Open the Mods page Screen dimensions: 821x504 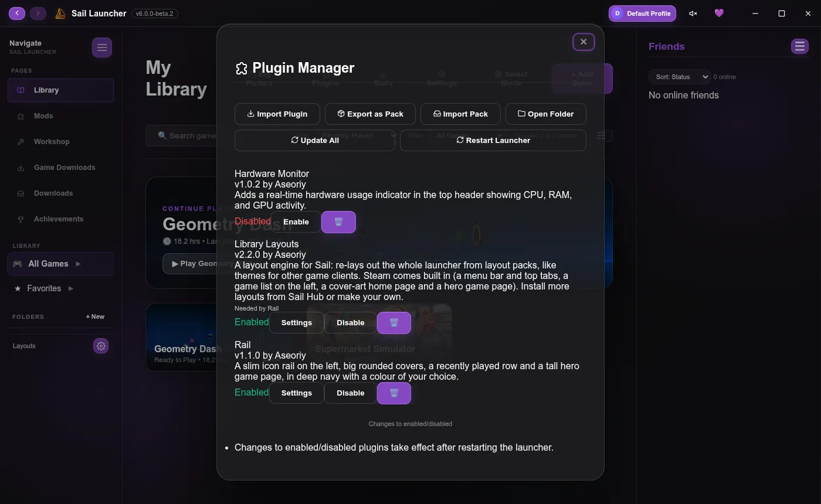point(61,116)
